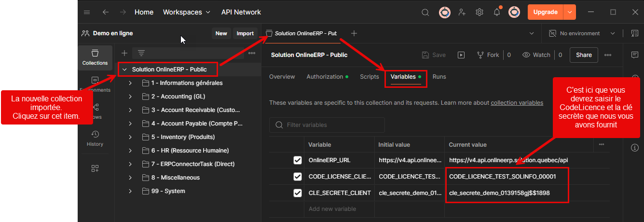Click the Import button
Image resolution: width=644 pixels, height=222 pixels.
point(245,33)
